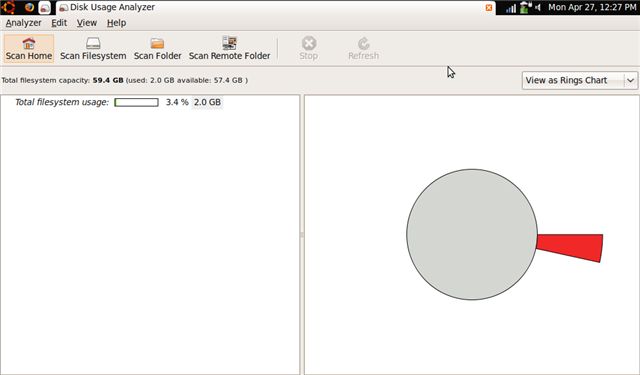This screenshot has height=375, width=640.
Task: Open the battery status indicator
Action: (525, 7)
